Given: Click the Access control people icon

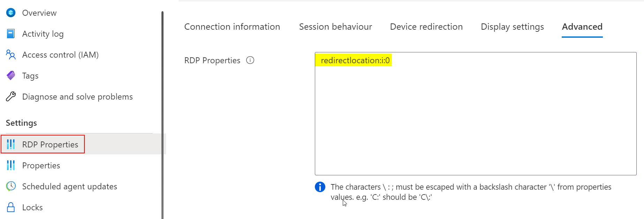Looking at the screenshot, I should 11,55.
